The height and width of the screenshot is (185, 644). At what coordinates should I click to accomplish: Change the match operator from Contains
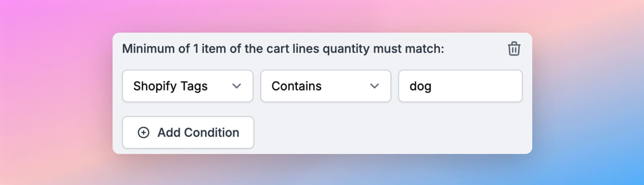[325, 86]
